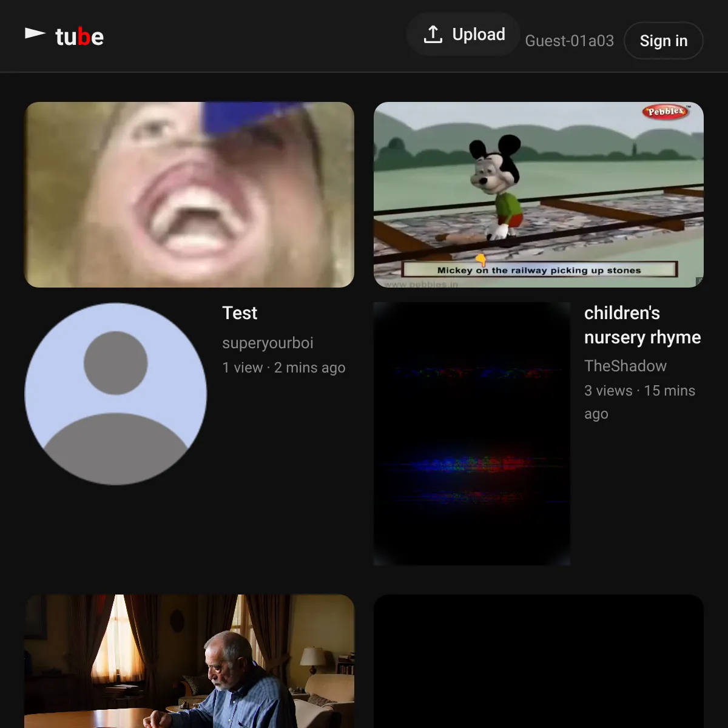
Task: Open the Test video title
Action: coord(240,313)
